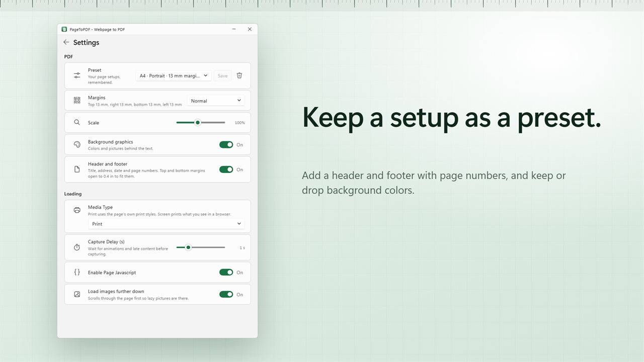Delete the preset with trash icon
The height and width of the screenshot is (362, 644).
[x=239, y=75]
